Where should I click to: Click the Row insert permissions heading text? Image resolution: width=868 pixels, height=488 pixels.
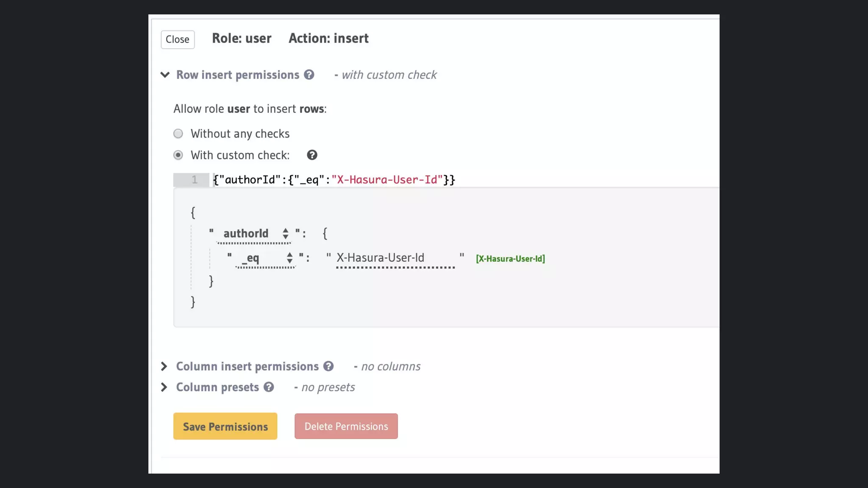point(237,75)
